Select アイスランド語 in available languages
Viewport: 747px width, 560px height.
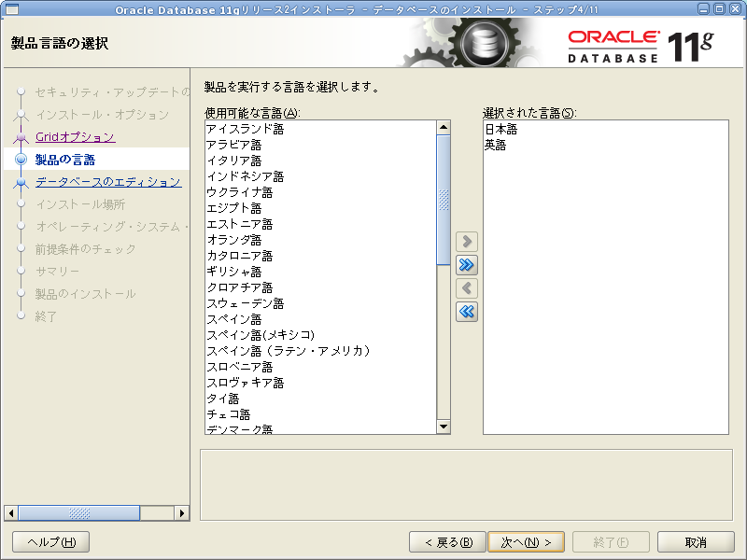(x=320, y=129)
